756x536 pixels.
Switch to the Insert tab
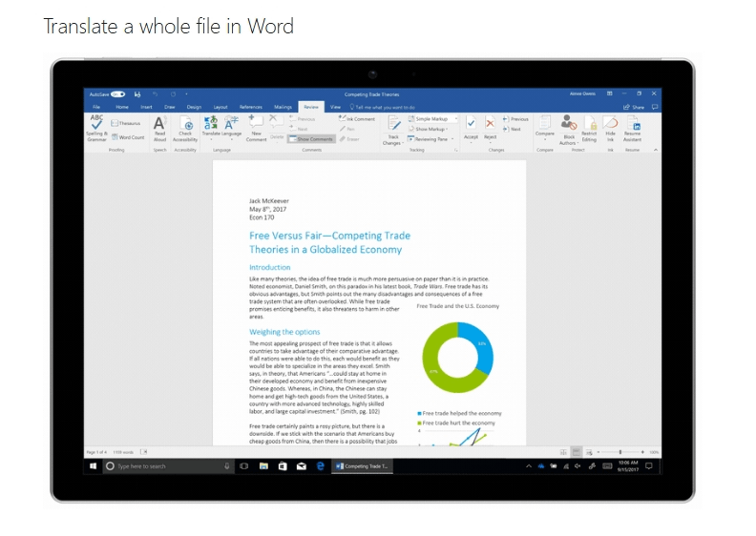tap(146, 107)
